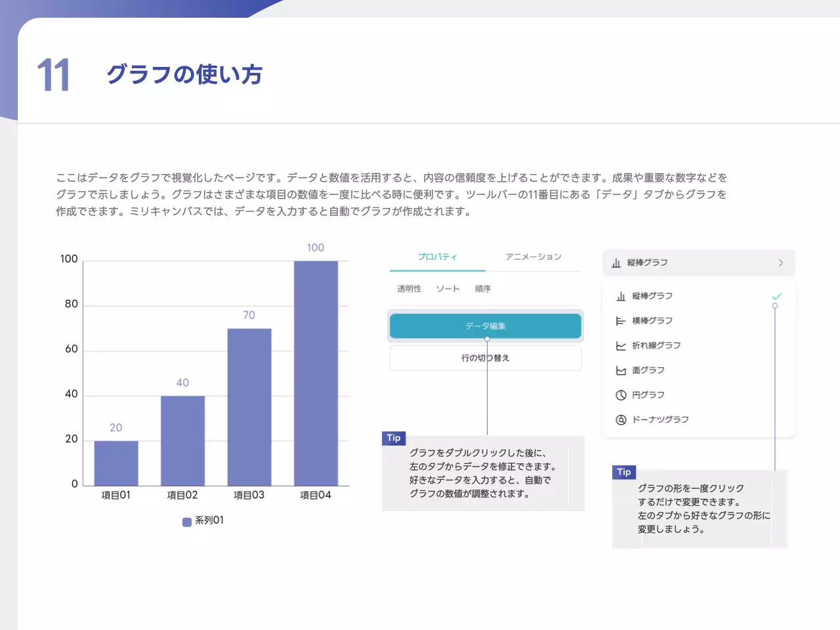Select the 項目01 bar labeled 20
The image size is (840, 630).
click(116, 463)
